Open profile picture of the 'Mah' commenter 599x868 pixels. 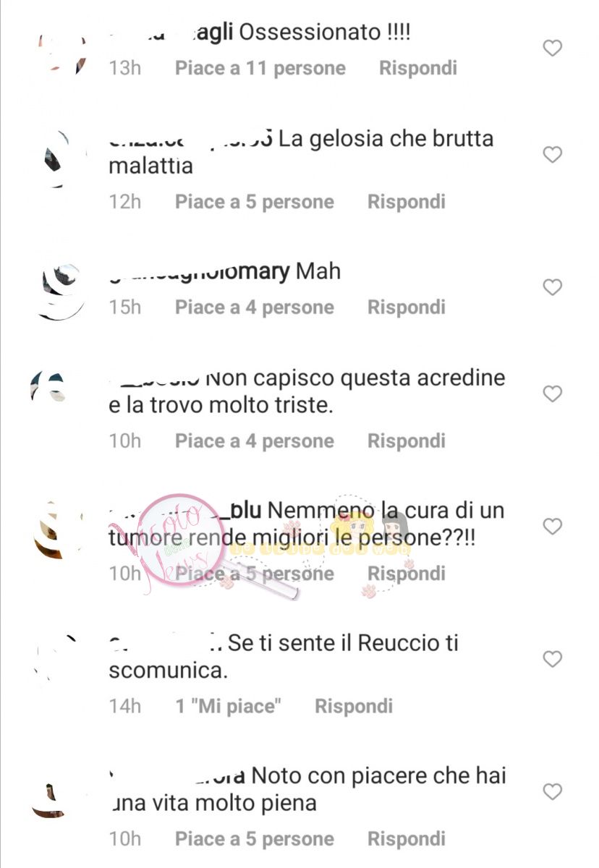click(60, 290)
